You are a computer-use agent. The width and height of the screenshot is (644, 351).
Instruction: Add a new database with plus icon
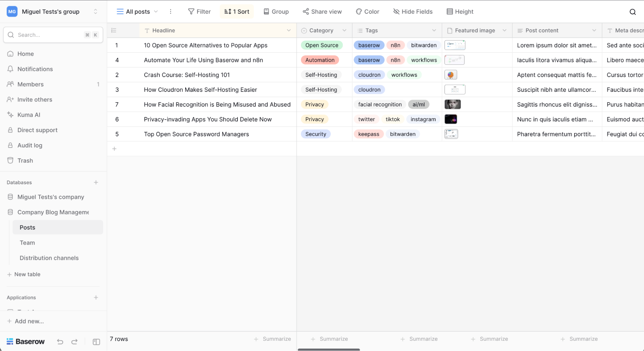coord(96,182)
